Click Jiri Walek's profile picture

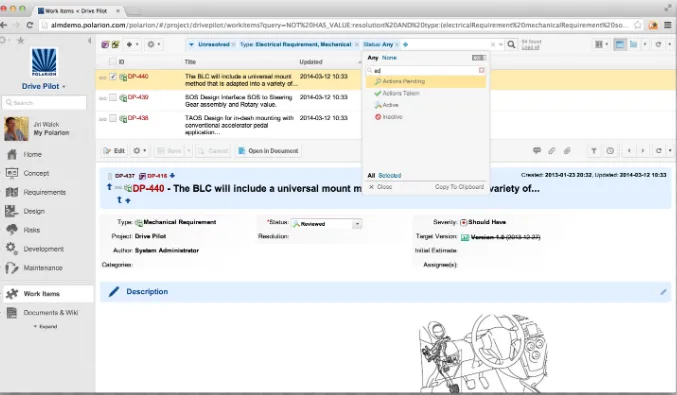[x=16, y=129]
